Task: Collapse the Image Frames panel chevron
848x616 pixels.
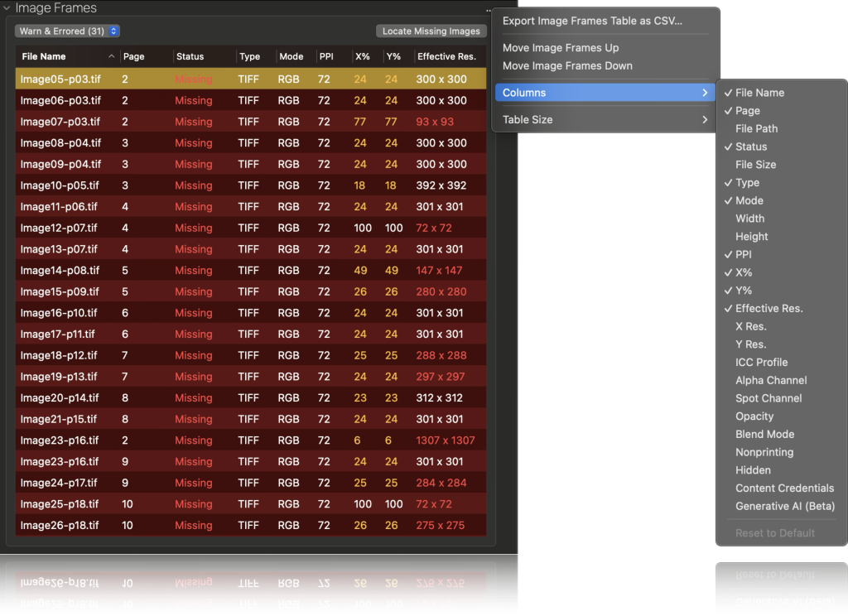Action: pos(7,8)
